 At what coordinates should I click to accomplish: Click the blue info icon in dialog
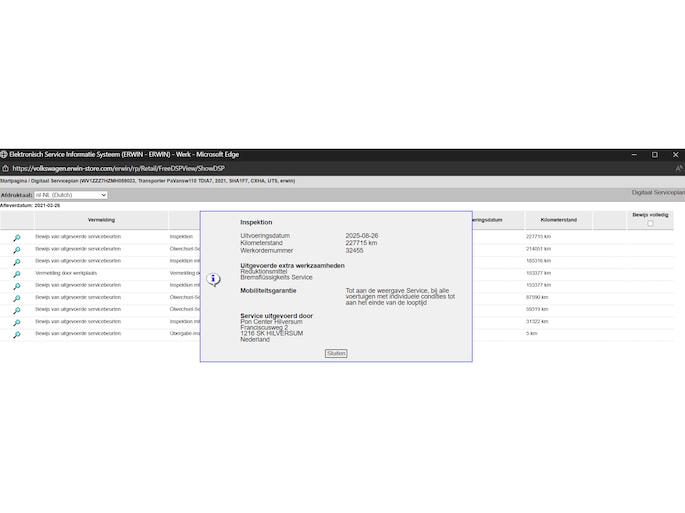[213, 280]
